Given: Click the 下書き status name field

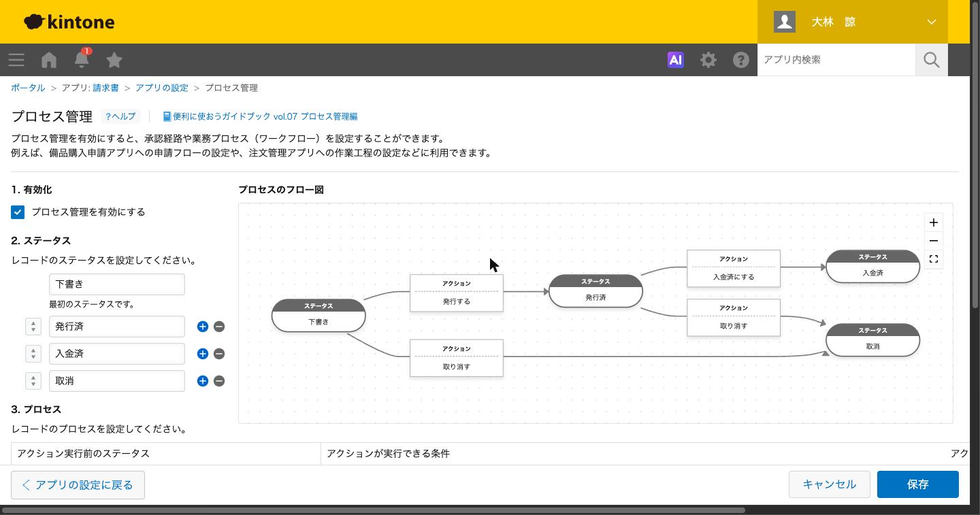Looking at the screenshot, I should [117, 284].
